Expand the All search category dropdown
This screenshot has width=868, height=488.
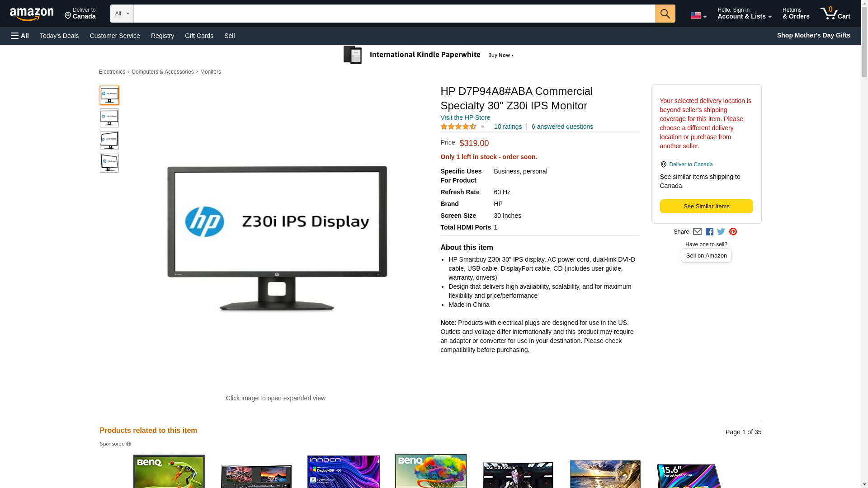(122, 14)
